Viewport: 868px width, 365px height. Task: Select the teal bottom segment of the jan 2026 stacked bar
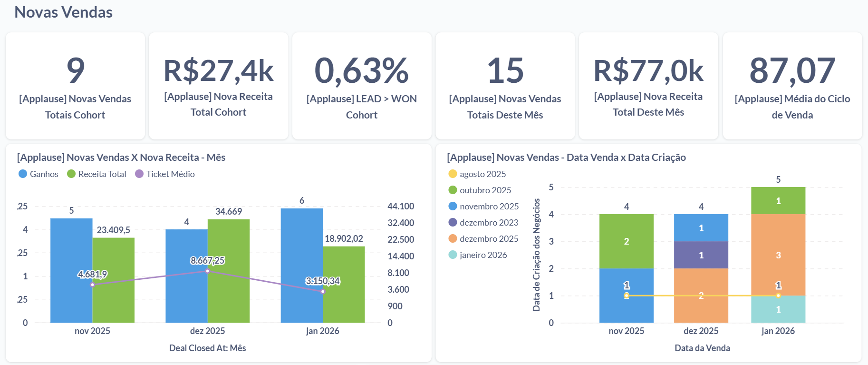click(x=778, y=309)
